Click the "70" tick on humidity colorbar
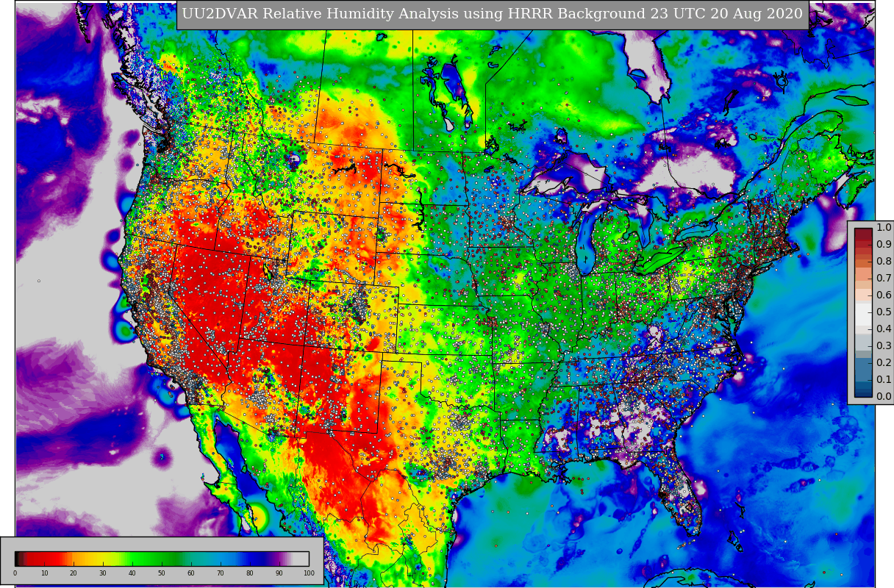894x588 pixels. point(221,573)
